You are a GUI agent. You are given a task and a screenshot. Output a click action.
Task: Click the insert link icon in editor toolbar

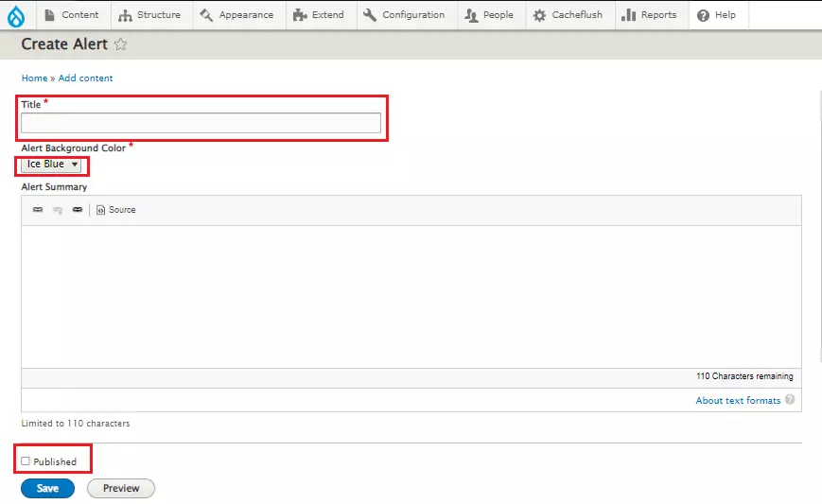pyautogui.click(x=38, y=210)
